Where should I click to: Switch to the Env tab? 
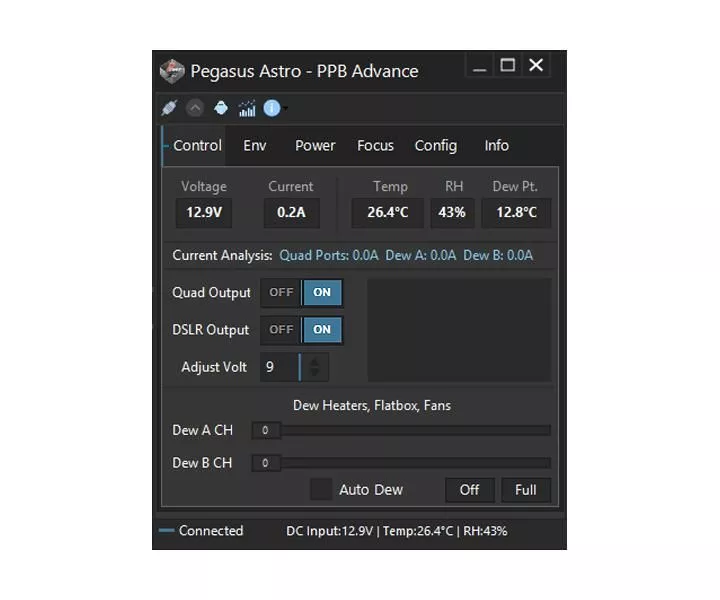coord(255,146)
